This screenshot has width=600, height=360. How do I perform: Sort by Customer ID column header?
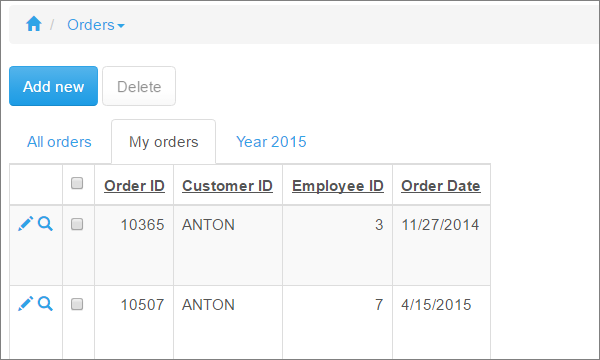coord(227,186)
